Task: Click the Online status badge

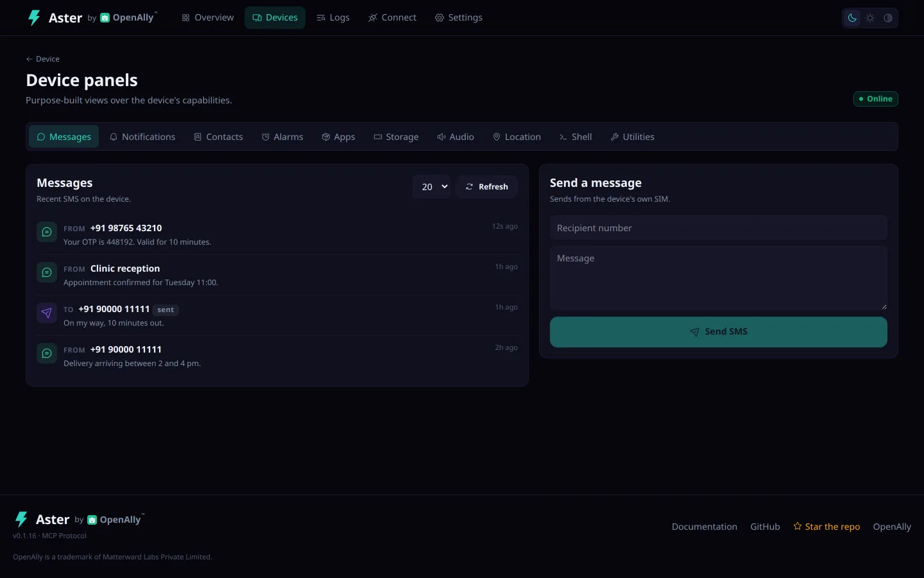Action: 875,99
